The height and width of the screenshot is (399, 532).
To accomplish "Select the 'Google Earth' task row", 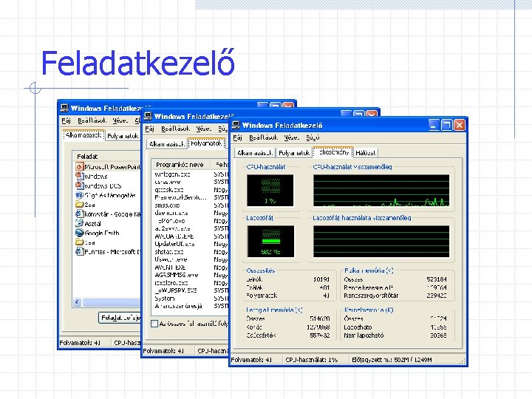I will pyautogui.click(x=108, y=233).
